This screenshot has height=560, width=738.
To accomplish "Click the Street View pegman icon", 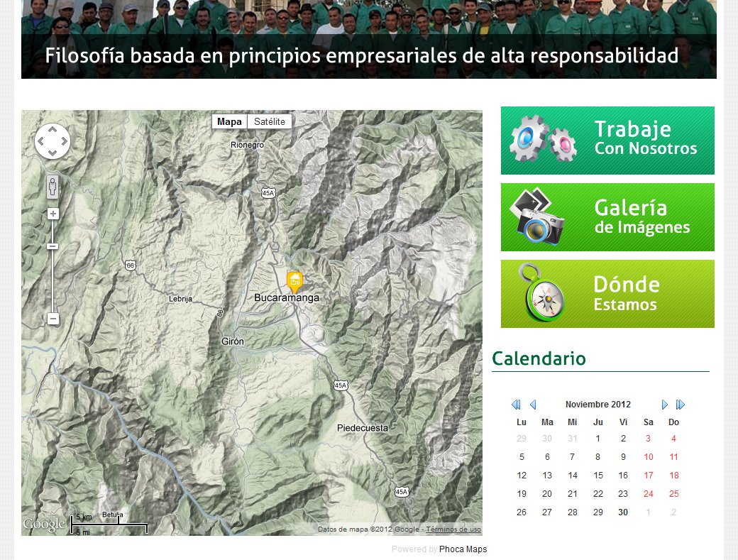I will [x=53, y=185].
